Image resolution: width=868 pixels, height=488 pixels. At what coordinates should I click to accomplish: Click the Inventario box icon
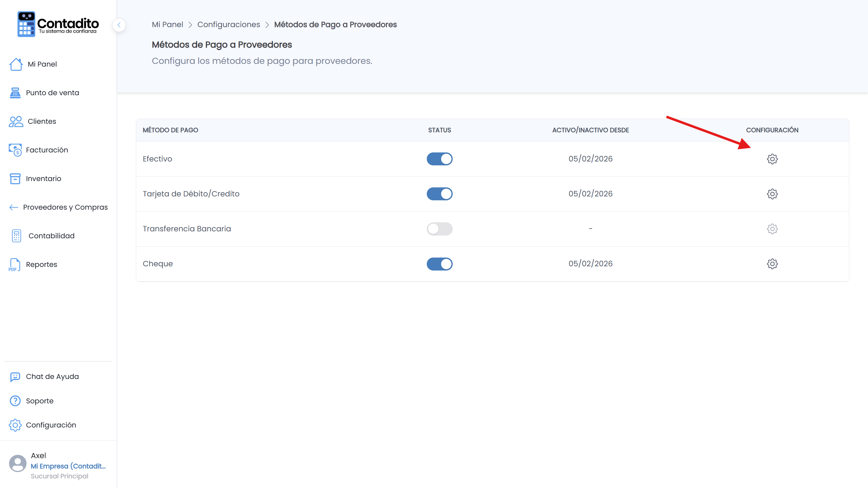click(x=15, y=179)
